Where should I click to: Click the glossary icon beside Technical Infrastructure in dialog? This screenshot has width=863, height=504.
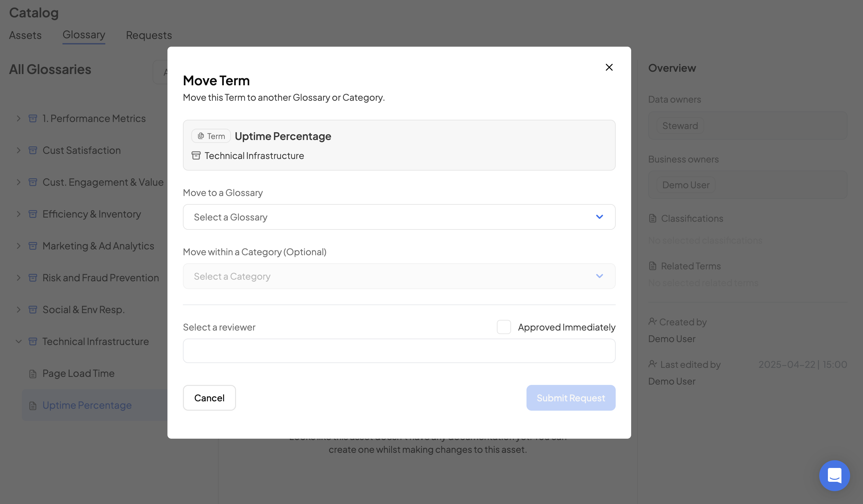click(x=196, y=156)
